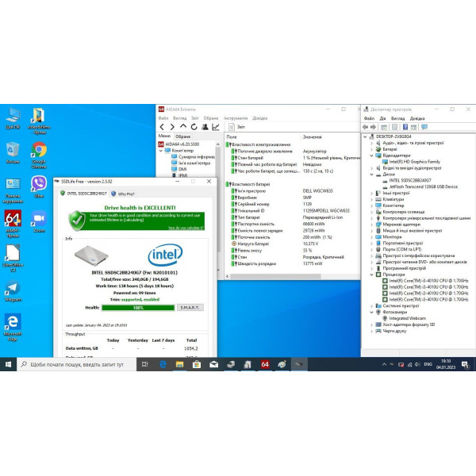Open Task View in taskbar

point(145,364)
